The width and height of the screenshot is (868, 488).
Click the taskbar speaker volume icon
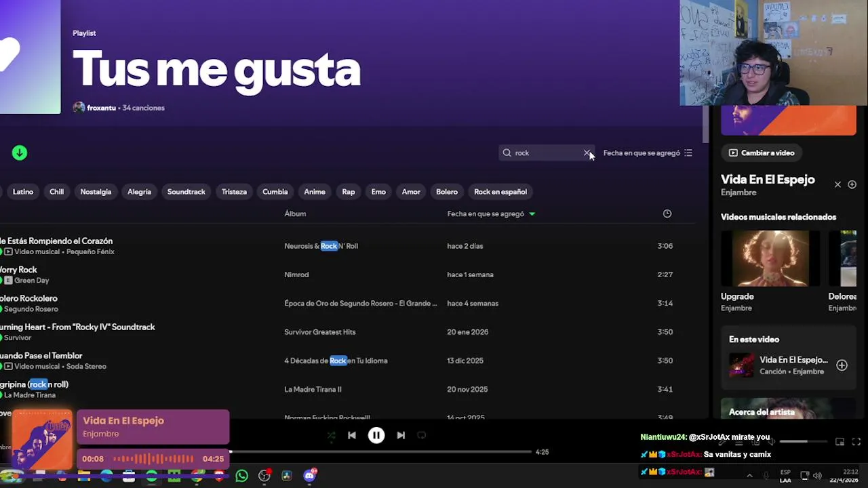817,476
